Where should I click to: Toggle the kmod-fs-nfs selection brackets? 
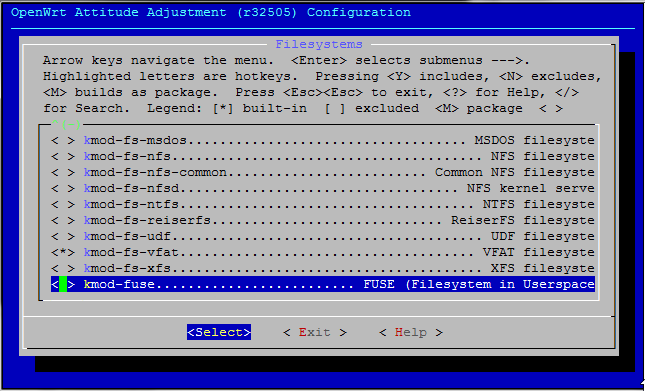(x=63, y=157)
